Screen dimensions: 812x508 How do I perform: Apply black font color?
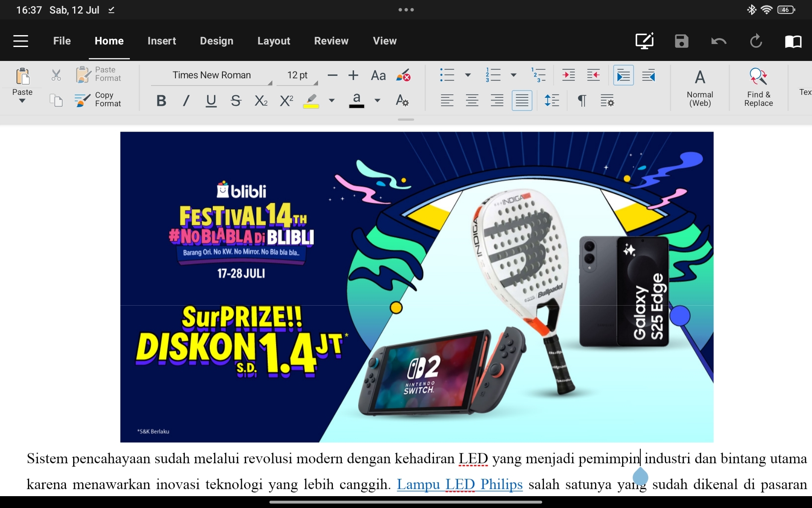coord(357,101)
